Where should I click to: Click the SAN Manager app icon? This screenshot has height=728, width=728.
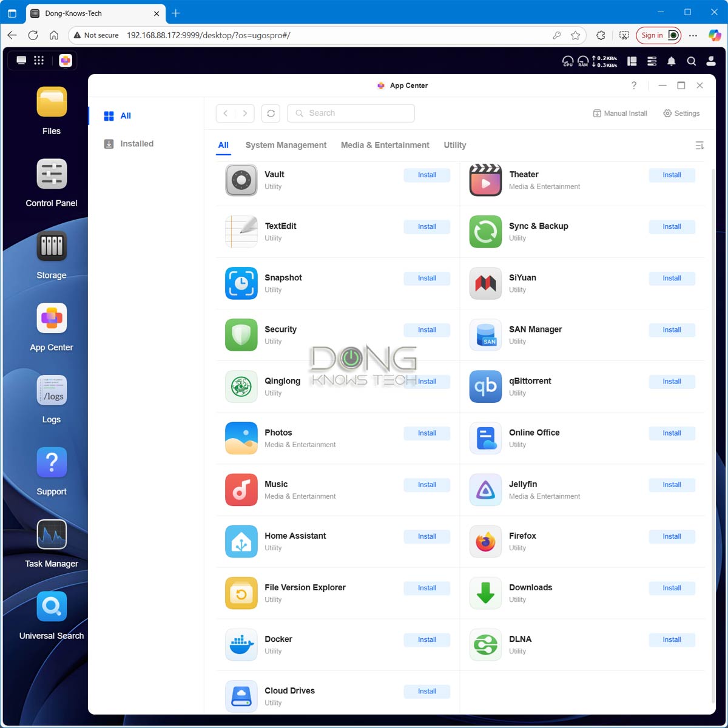click(x=486, y=335)
